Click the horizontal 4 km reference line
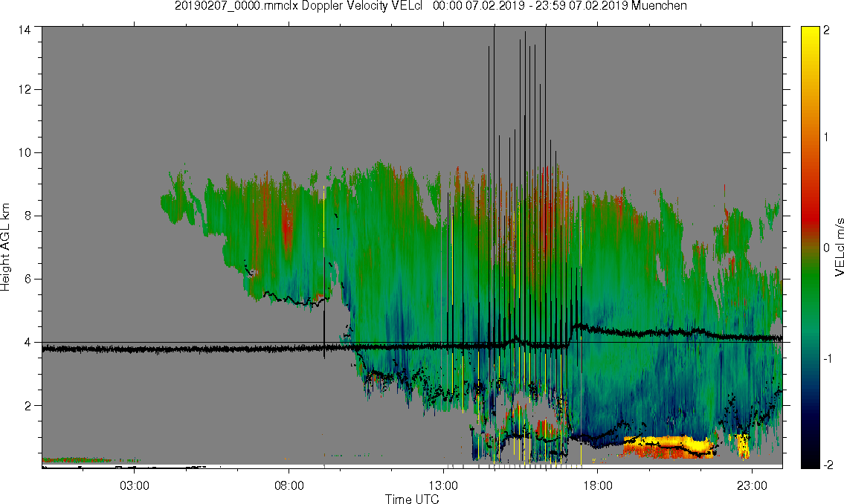Image resolution: width=844 pixels, height=504 pixels. [x=412, y=342]
